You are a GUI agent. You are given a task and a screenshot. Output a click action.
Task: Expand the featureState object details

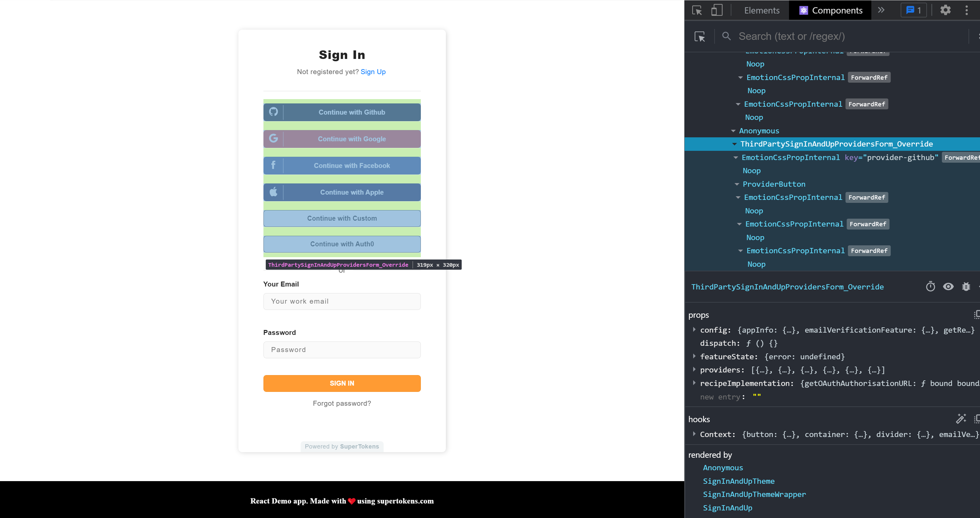pos(695,357)
